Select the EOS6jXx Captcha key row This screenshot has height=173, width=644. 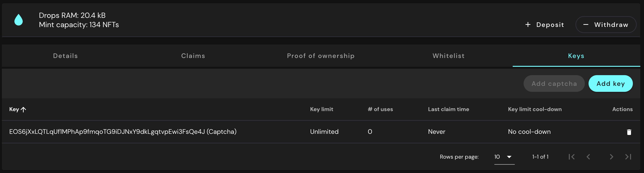123,132
